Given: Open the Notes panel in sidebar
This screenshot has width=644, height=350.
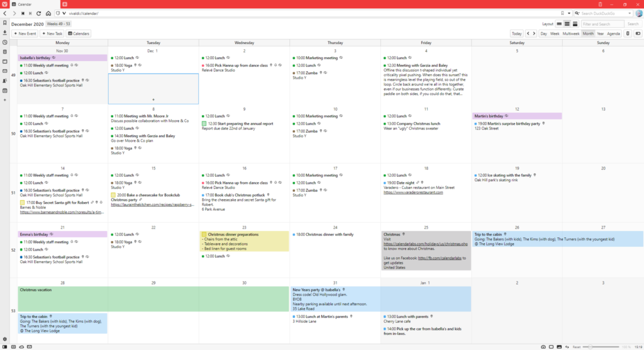Looking at the screenshot, I should (x=4, y=52).
